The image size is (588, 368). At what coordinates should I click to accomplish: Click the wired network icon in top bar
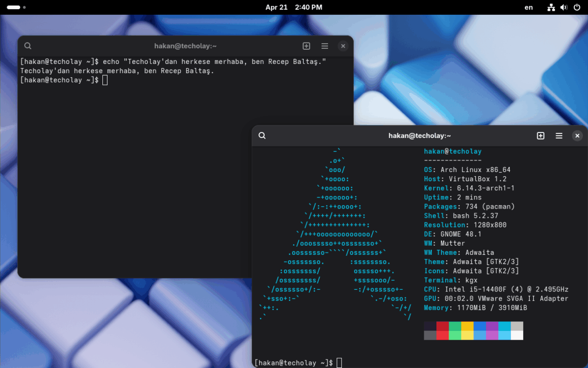(551, 7)
